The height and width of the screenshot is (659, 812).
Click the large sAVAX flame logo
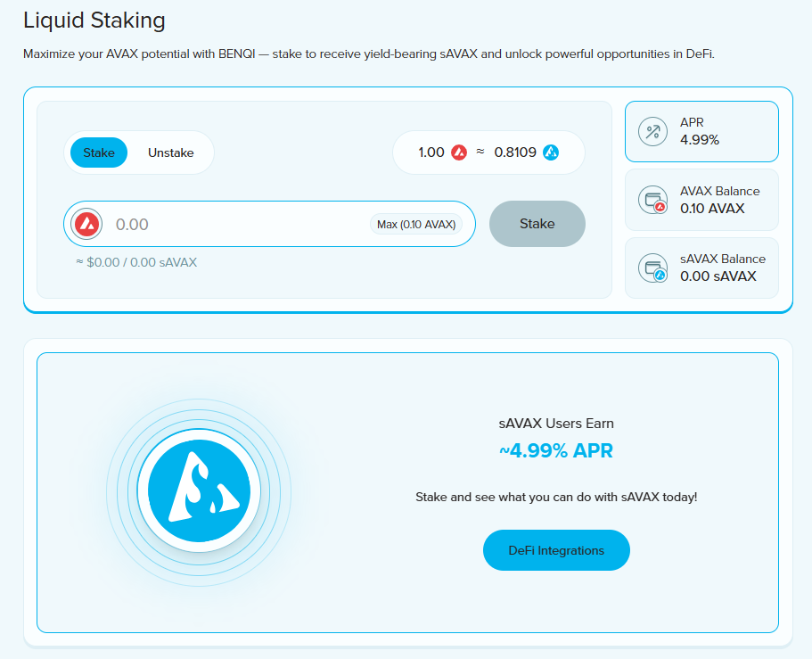pyautogui.click(x=199, y=491)
